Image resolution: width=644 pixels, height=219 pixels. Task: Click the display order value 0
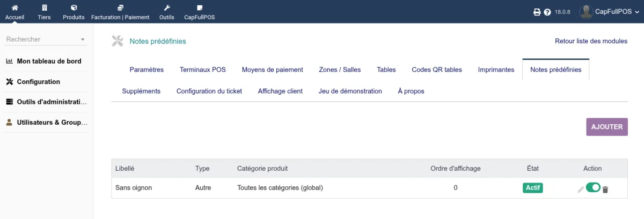coord(456,188)
